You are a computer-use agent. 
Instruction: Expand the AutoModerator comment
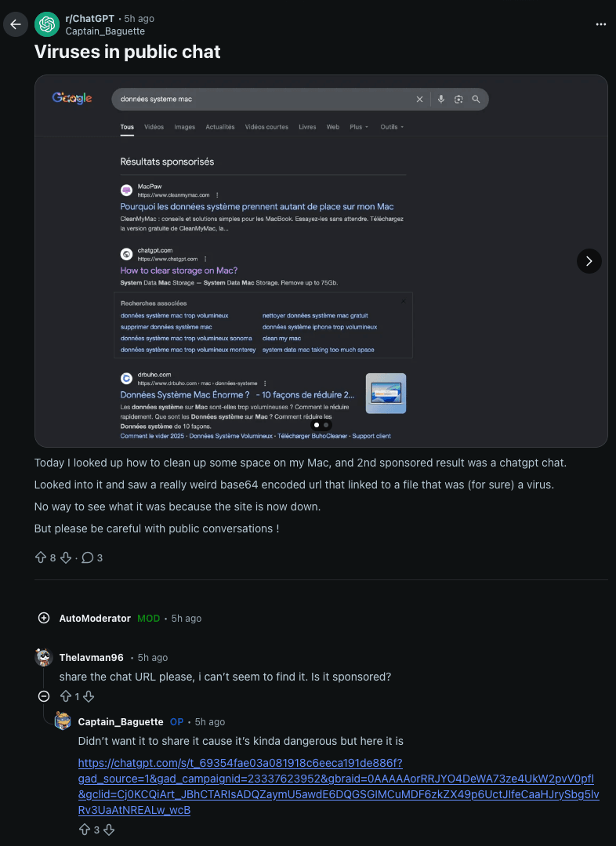tap(44, 618)
